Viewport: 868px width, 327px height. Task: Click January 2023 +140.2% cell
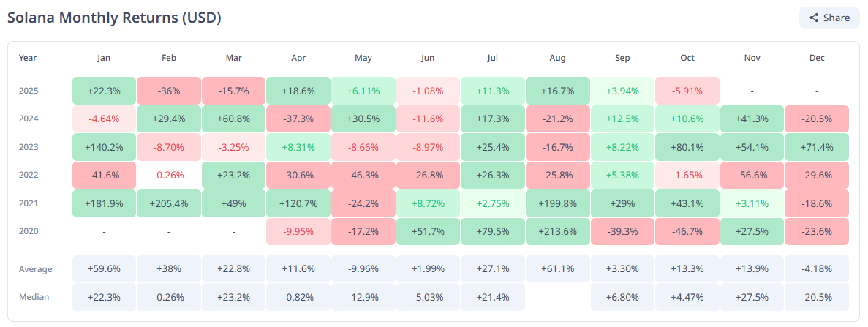104,147
